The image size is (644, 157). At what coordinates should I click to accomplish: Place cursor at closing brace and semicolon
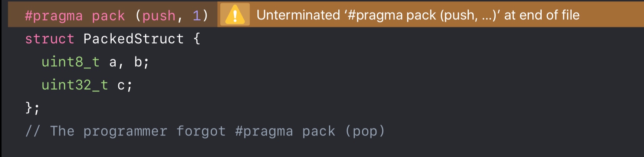[32, 108]
